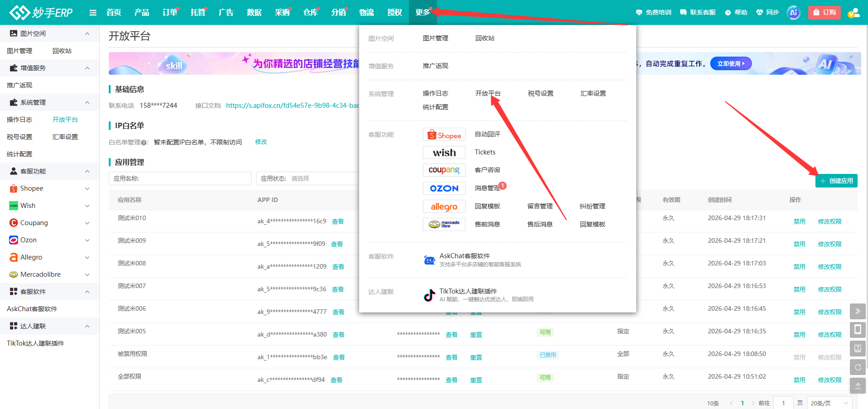Open the AI assistant icon in header
Image resolution: width=868 pixels, height=409 pixels.
[794, 13]
